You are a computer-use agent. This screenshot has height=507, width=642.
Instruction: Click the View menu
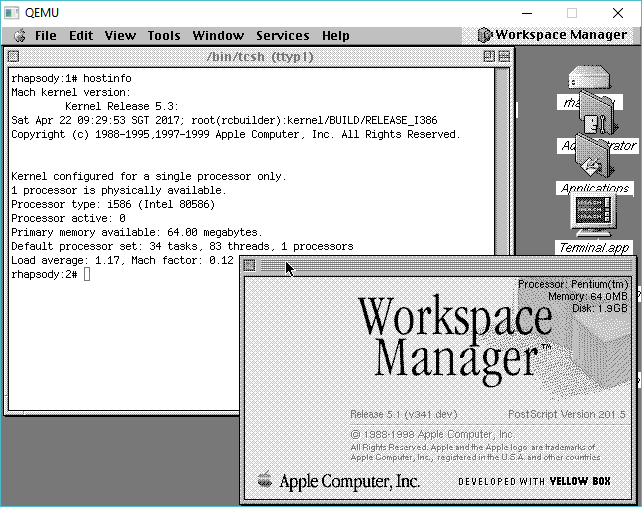click(120, 35)
